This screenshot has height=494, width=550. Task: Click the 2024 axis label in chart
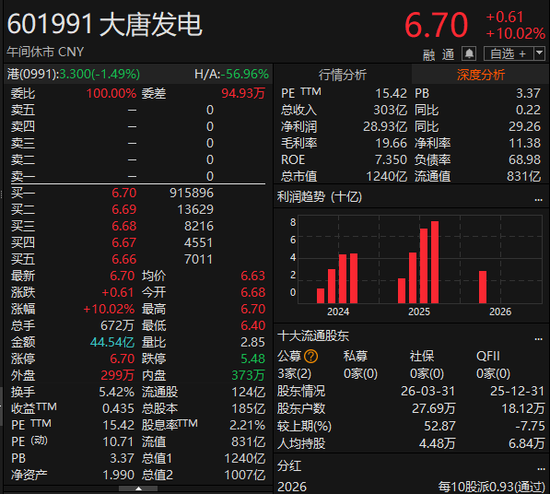tap(338, 312)
